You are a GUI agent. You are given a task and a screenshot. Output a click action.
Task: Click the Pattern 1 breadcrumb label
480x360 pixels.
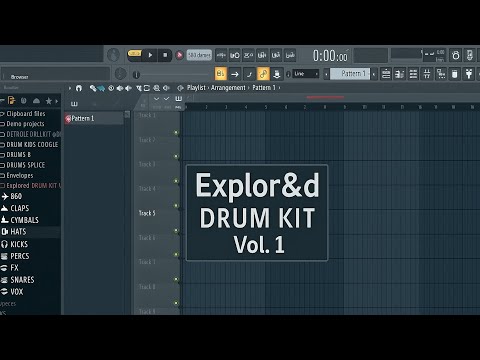[264, 88]
